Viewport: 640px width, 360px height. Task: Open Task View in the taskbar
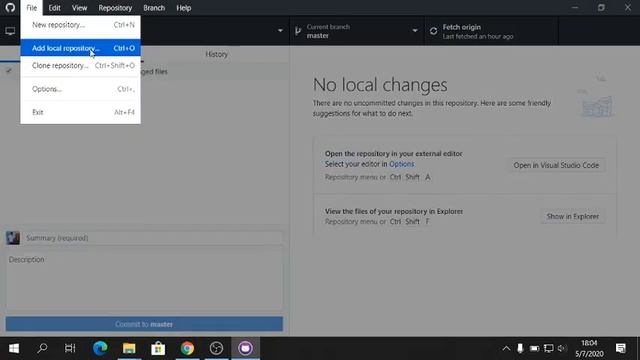tap(70, 348)
